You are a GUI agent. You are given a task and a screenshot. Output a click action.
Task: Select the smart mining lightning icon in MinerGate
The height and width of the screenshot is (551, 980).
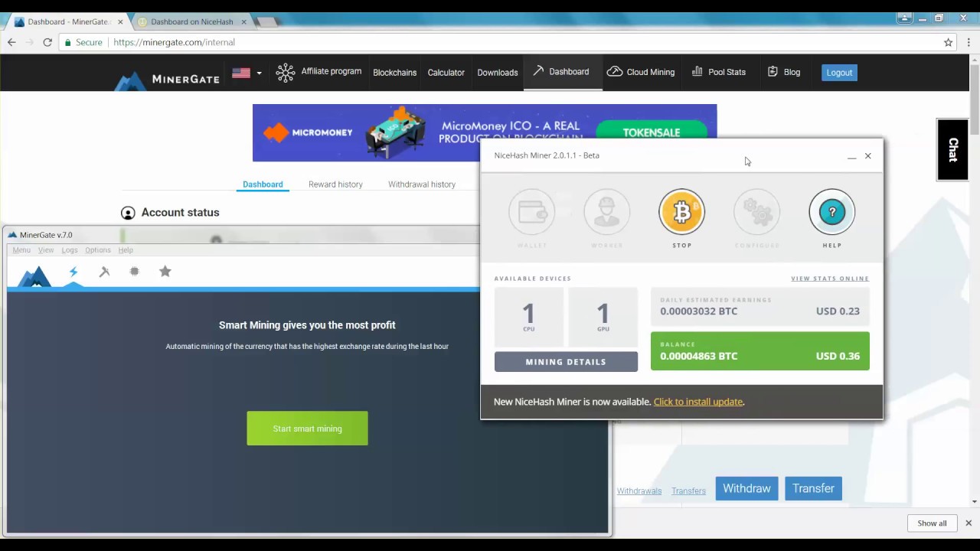pyautogui.click(x=73, y=272)
